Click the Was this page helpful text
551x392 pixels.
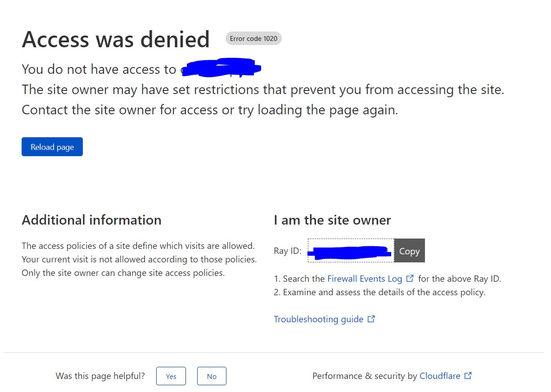coord(100,376)
